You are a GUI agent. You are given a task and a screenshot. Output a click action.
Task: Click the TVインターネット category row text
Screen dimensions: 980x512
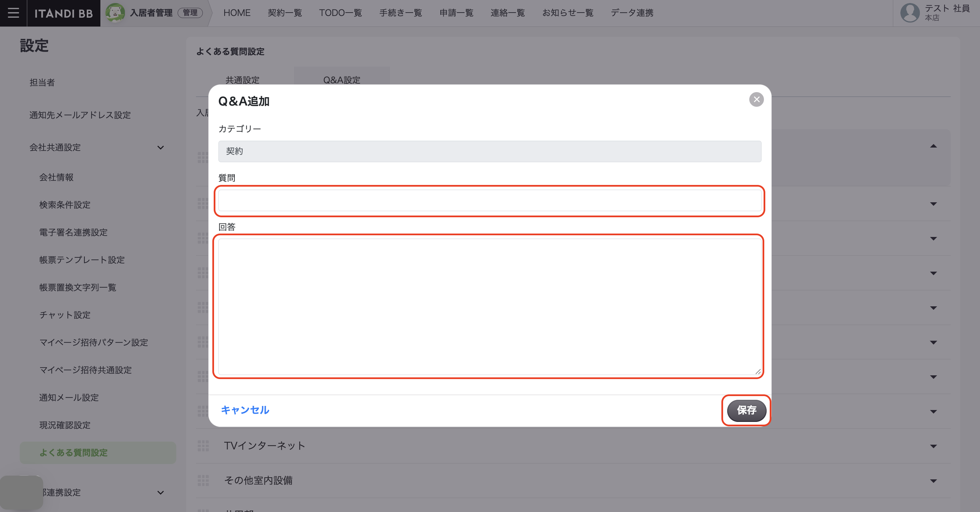[264, 445]
